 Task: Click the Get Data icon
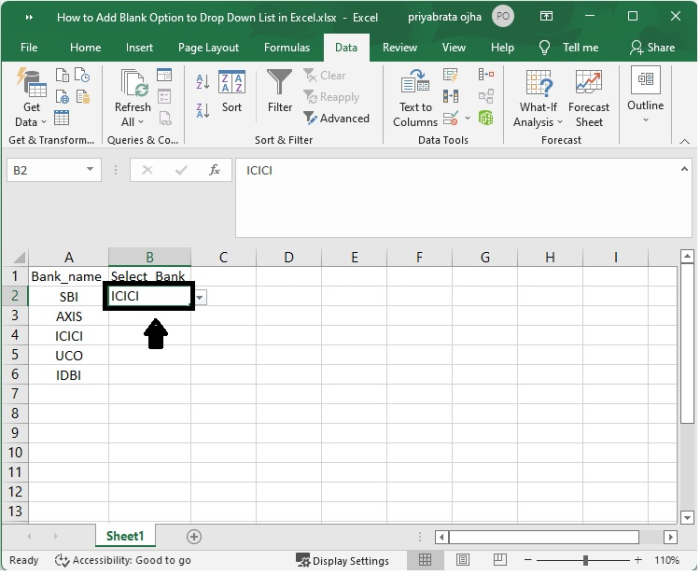31,97
